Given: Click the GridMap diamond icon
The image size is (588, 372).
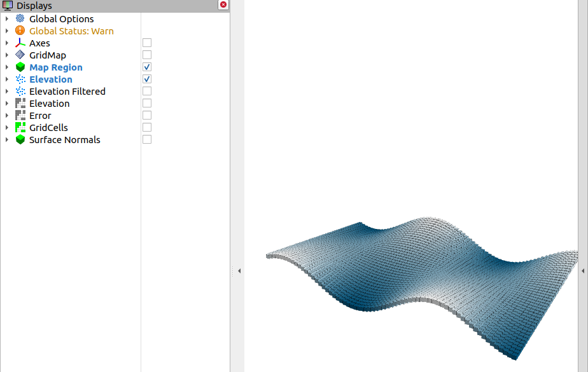Looking at the screenshot, I should pos(20,55).
